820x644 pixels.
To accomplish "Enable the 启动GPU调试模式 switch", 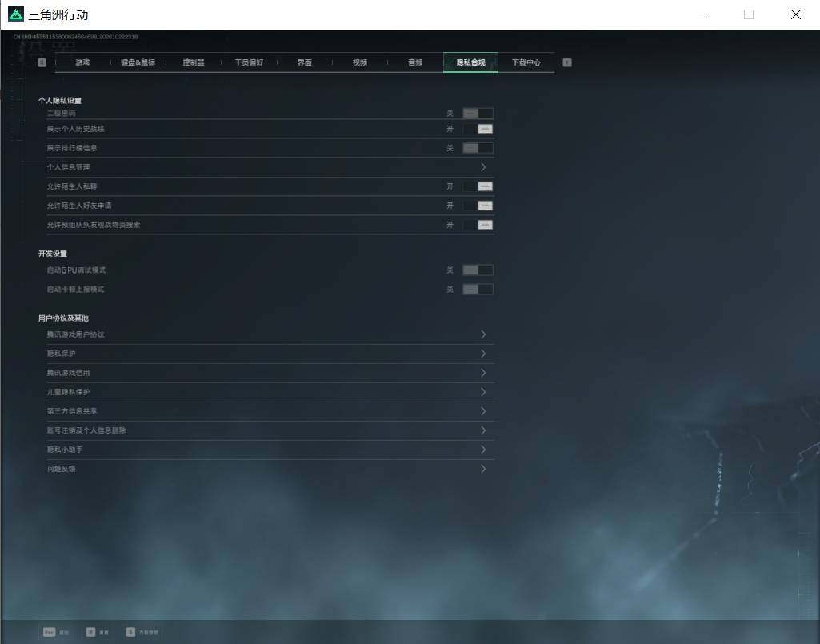I will pyautogui.click(x=478, y=270).
